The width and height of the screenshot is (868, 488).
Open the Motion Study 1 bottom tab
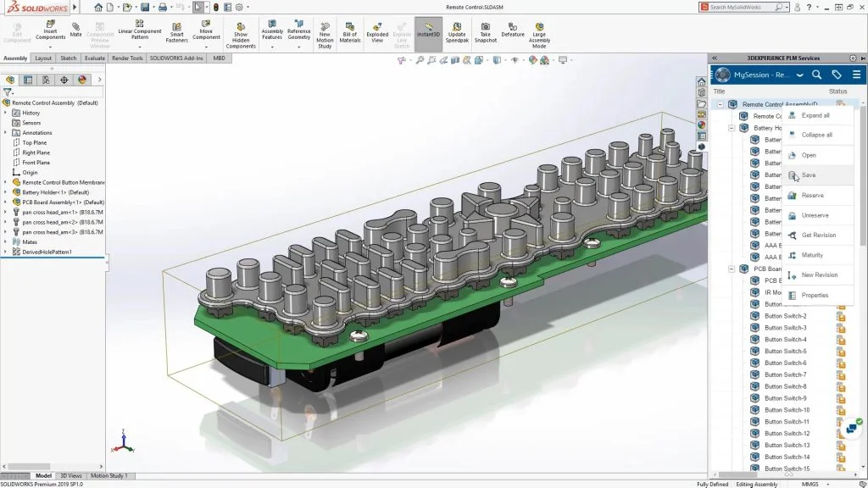click(110, 475)
